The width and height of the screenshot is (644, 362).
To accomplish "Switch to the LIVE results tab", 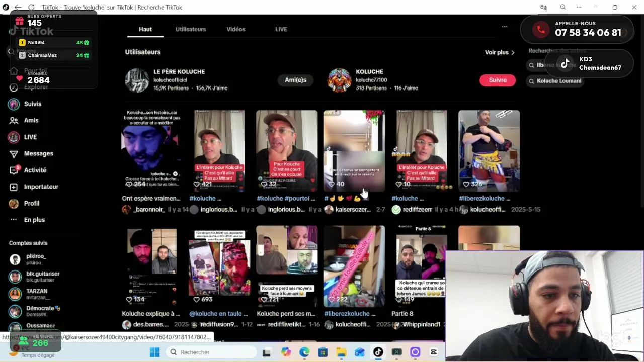I will click(281, 29).
